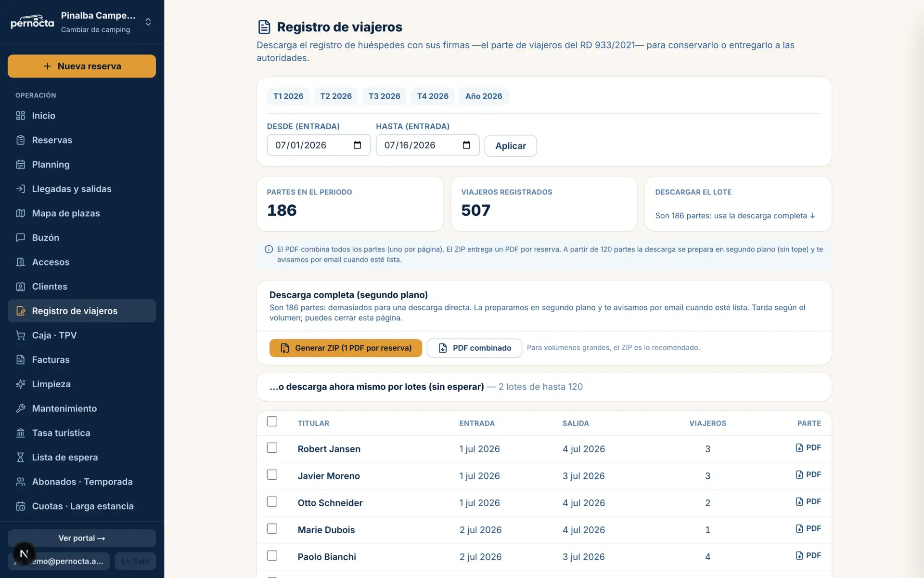Click the Planning calendar icon
The image size is (924, 578).
coord(20,165)
